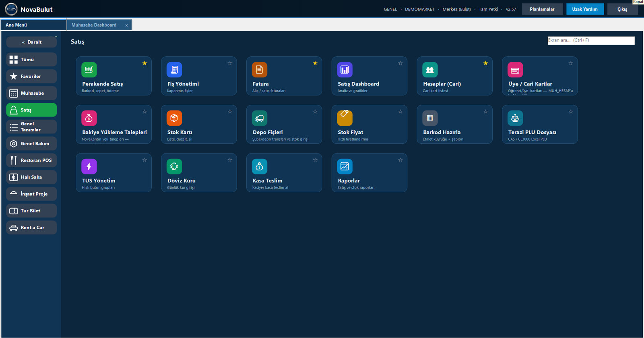Click the Kasa Teslim money bag icon
This screenshot has width=644, height=338.
pos(260,166)
